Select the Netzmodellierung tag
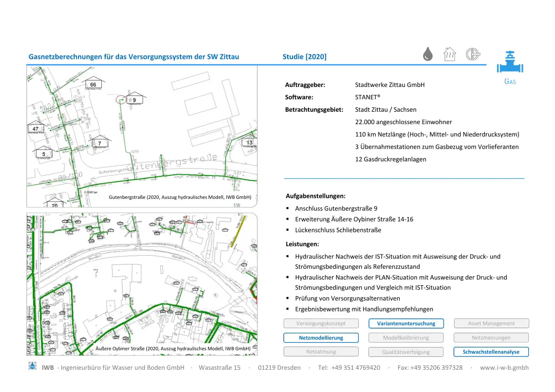Image resolution: width=555 pixels, height=392 pixels. [x=320, y=338]
